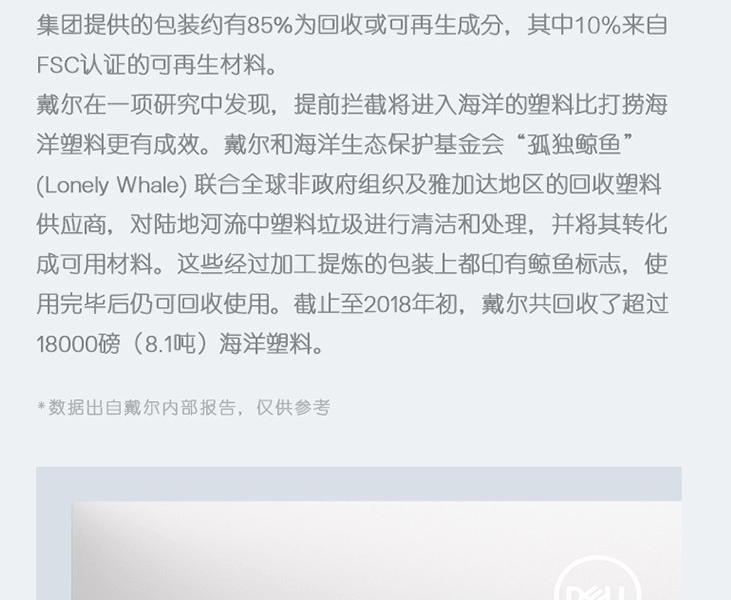The image size is (731, 600).
Task: Click the light blue band above the product image
Action: click(x=359, y=484)
